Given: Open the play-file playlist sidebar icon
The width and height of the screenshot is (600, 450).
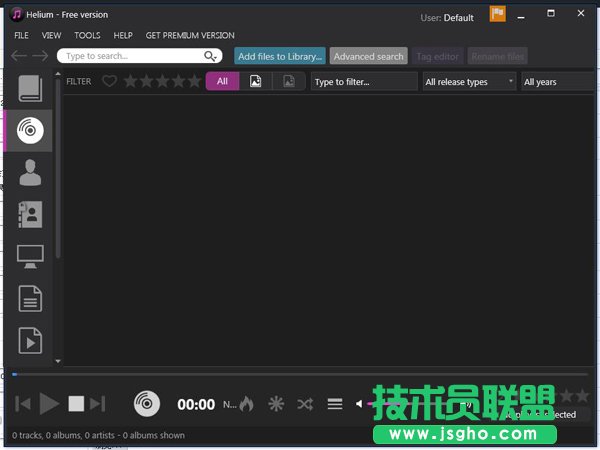Looking at the screenshot, I should [x=30, y=341].
